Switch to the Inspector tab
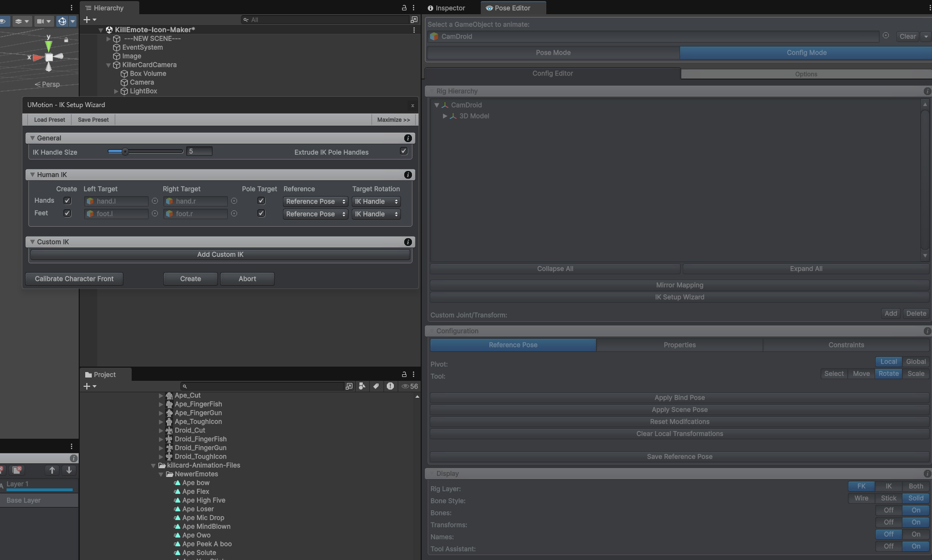932x560 pixels. (x=446, y=8)
